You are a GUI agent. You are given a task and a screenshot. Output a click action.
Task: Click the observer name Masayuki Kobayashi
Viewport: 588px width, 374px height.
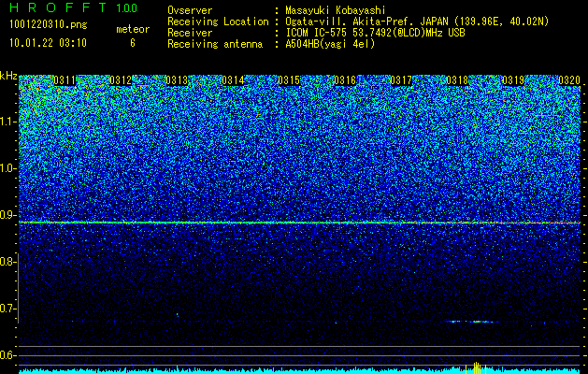coord(335,10)
